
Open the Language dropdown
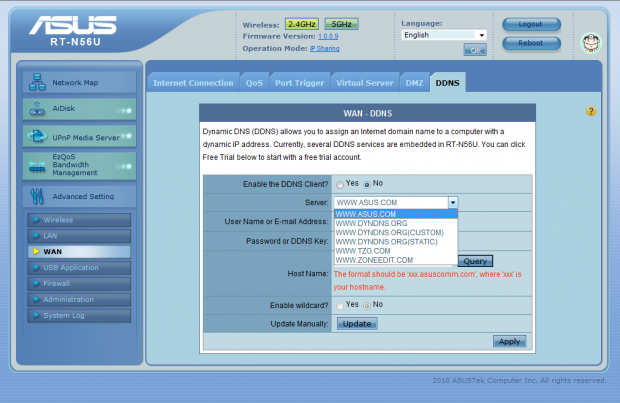coord(444,35)
